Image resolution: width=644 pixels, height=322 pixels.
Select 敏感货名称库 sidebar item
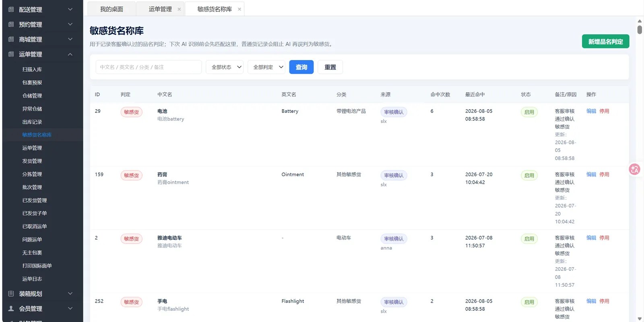click(37, 135)
